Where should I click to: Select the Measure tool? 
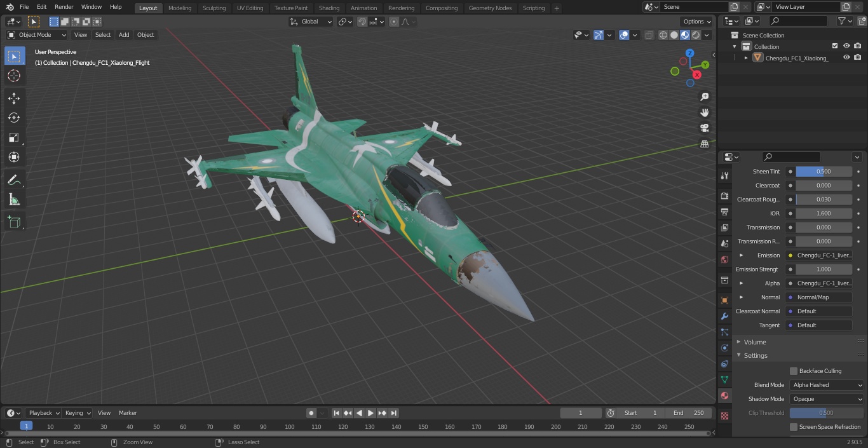point(14,200)
